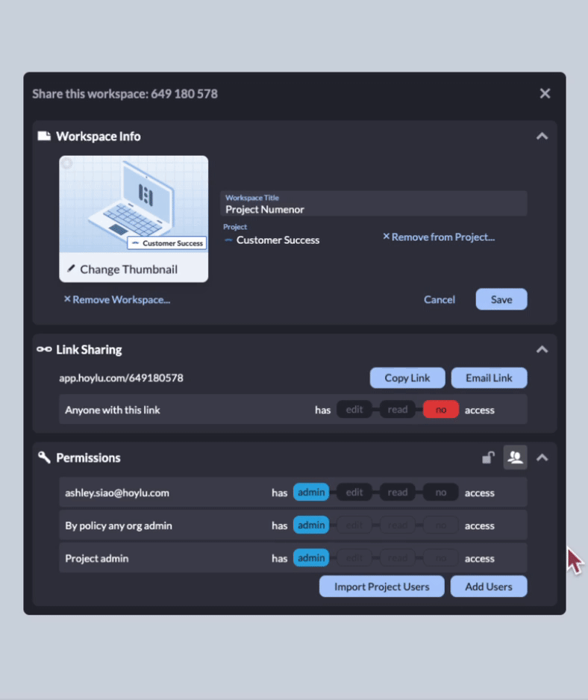Screen dimensions: 588x700
Task: Set ashley.siao access to read
Action: coord(398,492)
